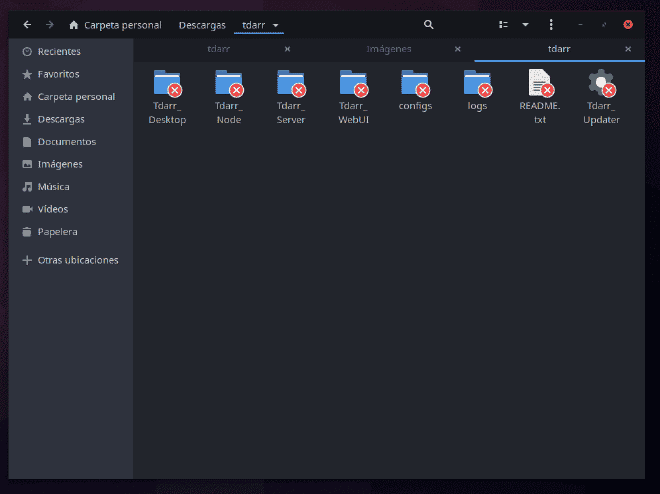Close the first tdarr tab

point(287,49)
